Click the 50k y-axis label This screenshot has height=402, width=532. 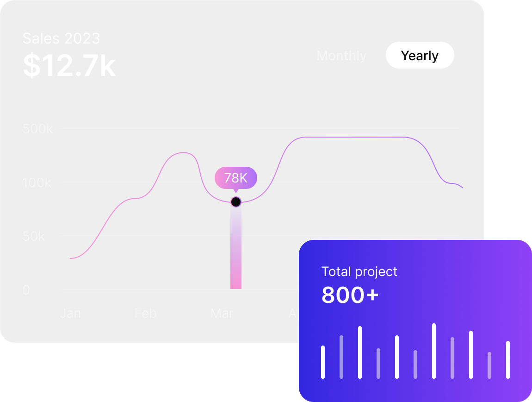coord(34,236)
